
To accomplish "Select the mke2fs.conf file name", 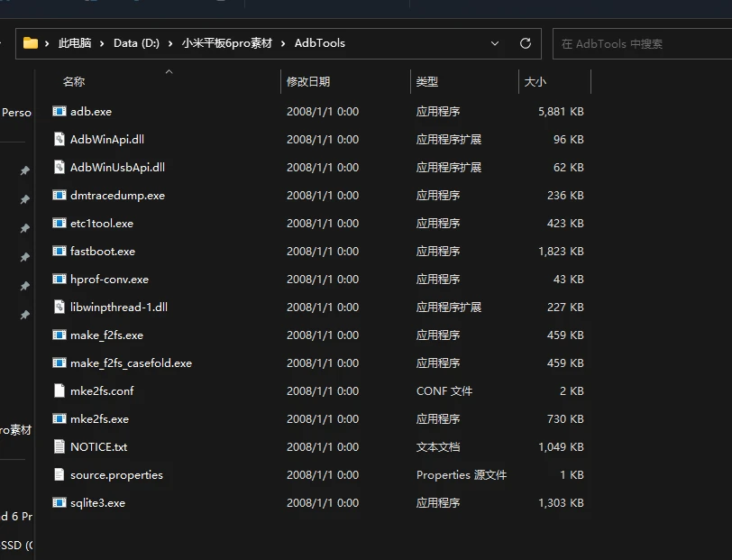I will (102, 391).
